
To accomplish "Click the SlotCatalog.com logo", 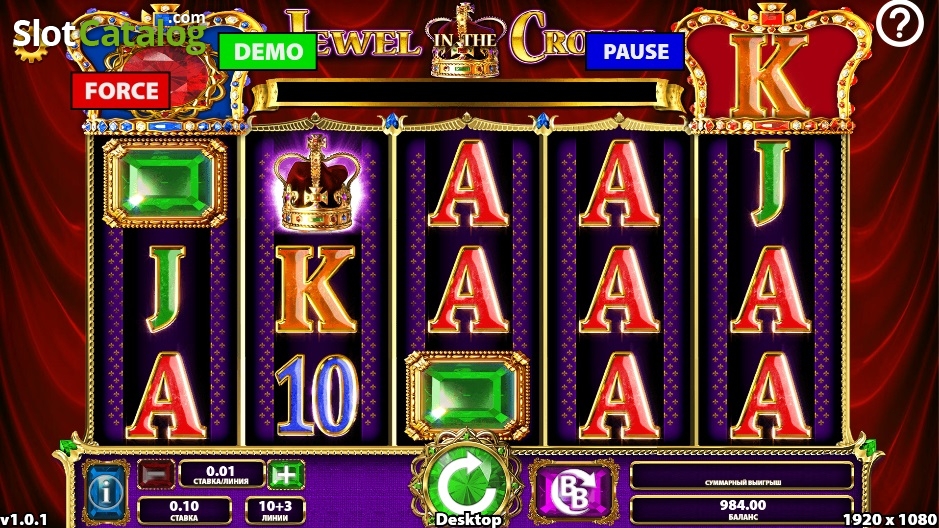I will click(x=110, y=33).
